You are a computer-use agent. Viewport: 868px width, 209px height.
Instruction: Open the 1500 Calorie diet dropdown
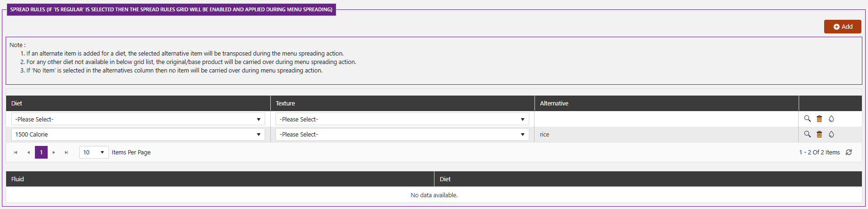(138, 134)
